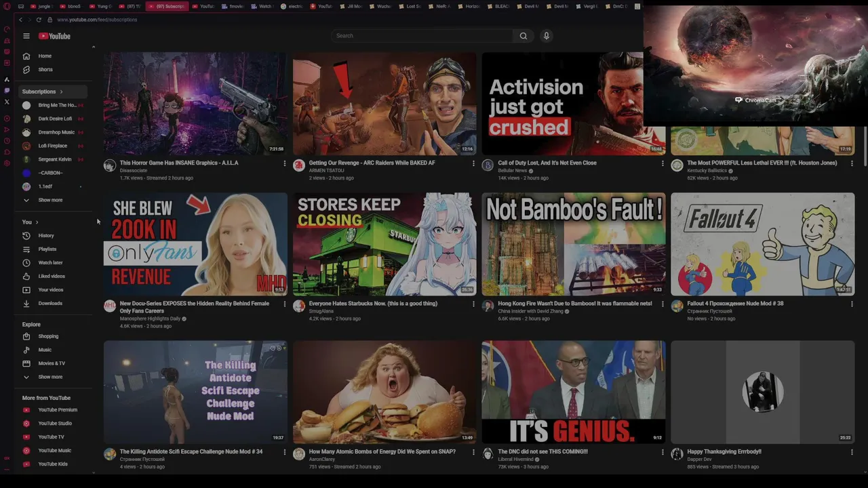Open browser sidebar history clock icon
The image size is (868, 488).
[7, 141]
